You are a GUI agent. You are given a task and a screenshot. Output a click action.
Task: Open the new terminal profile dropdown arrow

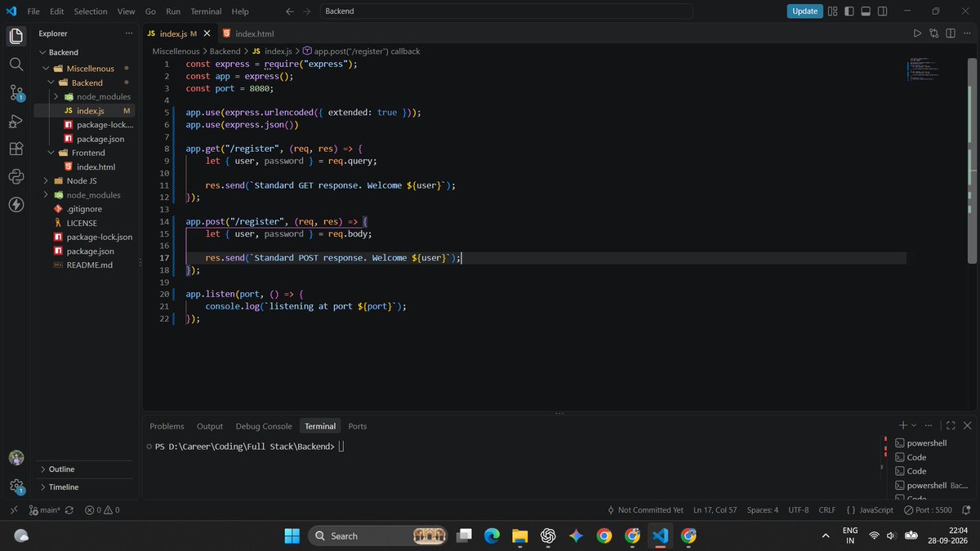click(913, 425)
